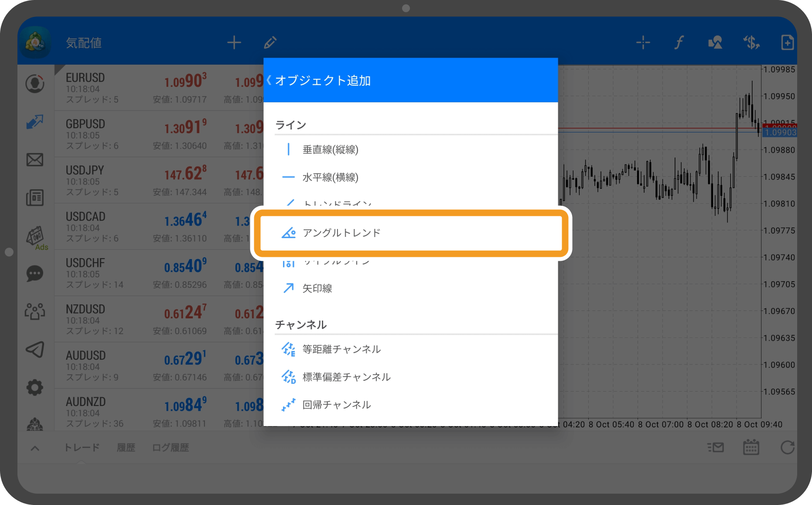Tap the horizontal line icon
The image size is (812, 505).
pos(288,177)
